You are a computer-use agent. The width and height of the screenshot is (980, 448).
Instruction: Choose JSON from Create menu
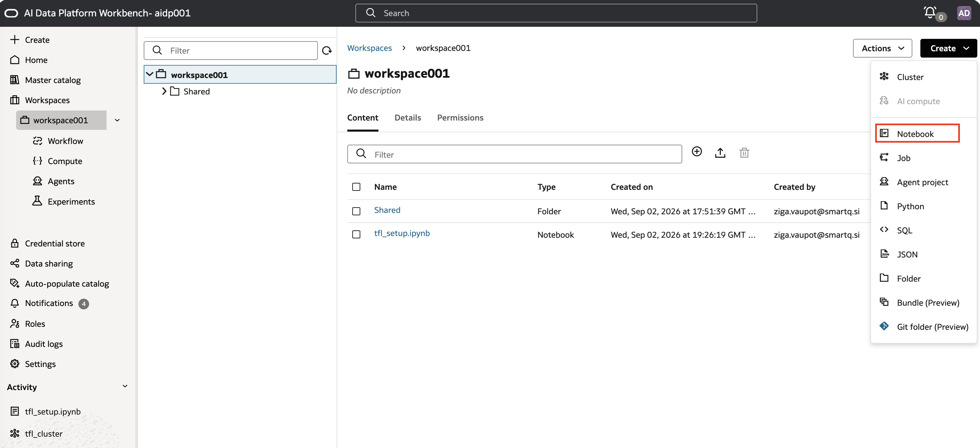coord(923,254)
